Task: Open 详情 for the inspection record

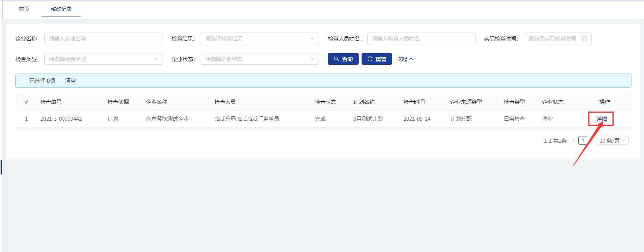Action: pyautogui.click(x=601, y=119)
